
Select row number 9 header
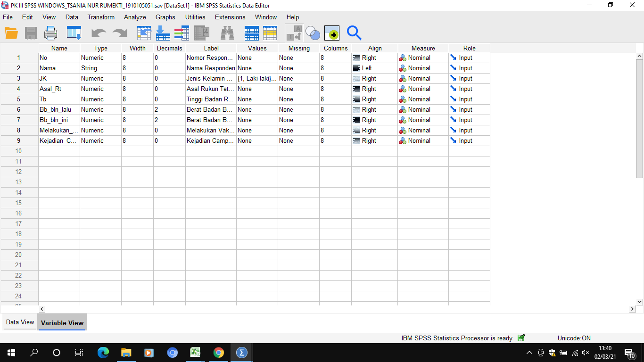pos(19,141)
